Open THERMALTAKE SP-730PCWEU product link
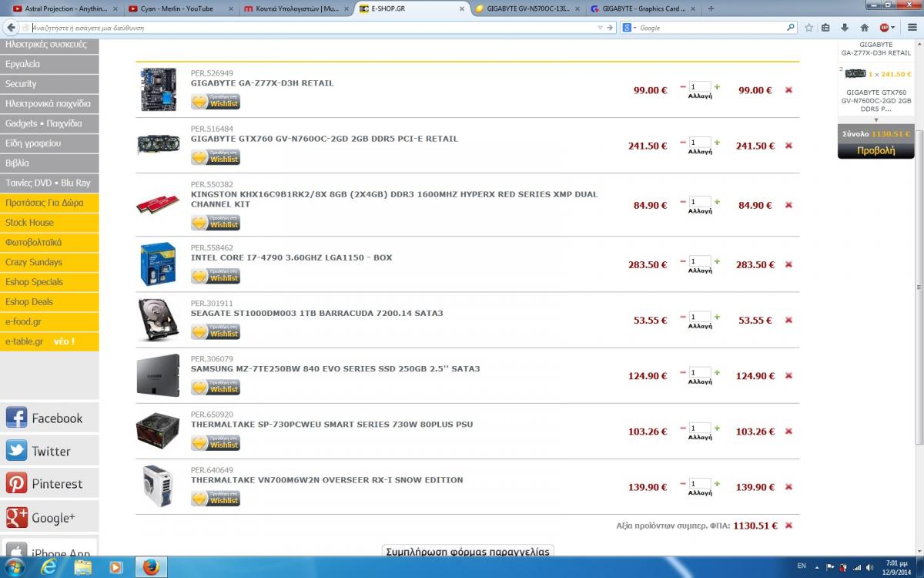Screen dimensions: 924x578 point(332,425)
